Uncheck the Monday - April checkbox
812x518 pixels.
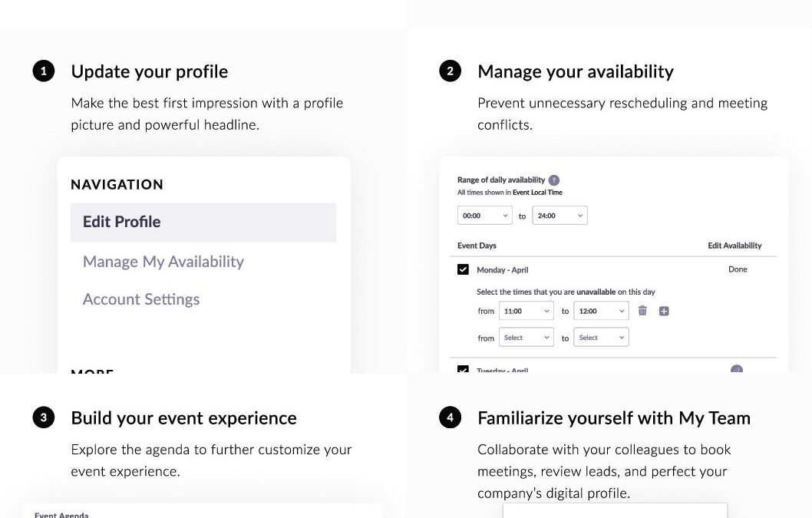[463, 269]
